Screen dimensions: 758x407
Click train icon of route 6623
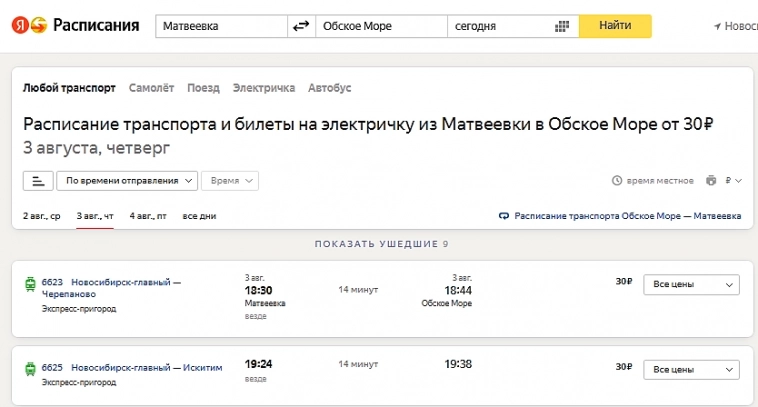29,284
